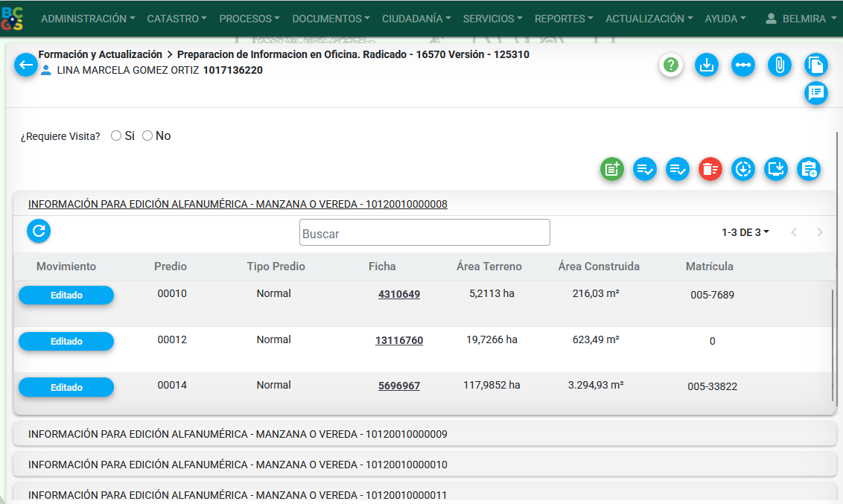Open ficha link 4310649

(399, 294)
